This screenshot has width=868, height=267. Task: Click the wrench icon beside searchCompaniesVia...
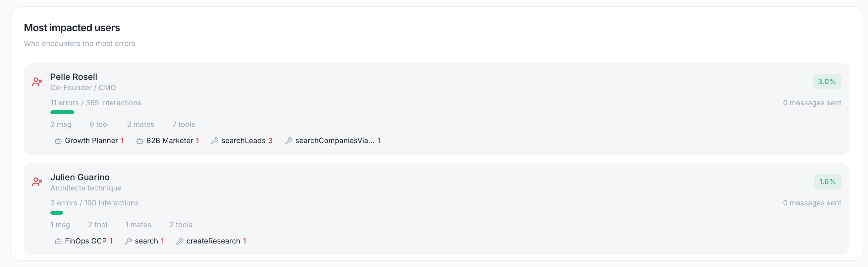click(289, 141)
